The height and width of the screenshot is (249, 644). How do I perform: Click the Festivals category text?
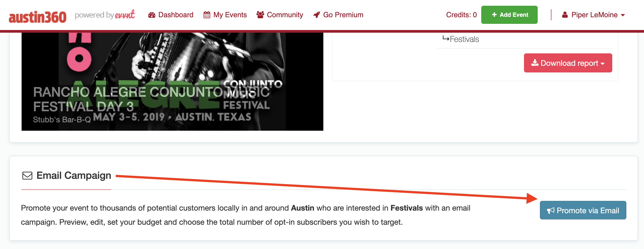(x=464, y=39)
